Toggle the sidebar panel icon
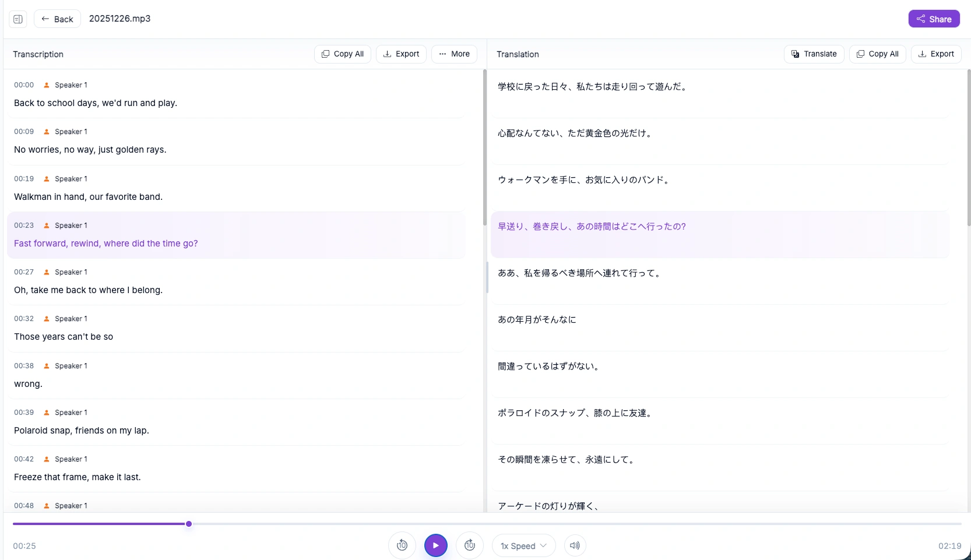The width and height of the screenshot is (971, 560). [18, 19]
